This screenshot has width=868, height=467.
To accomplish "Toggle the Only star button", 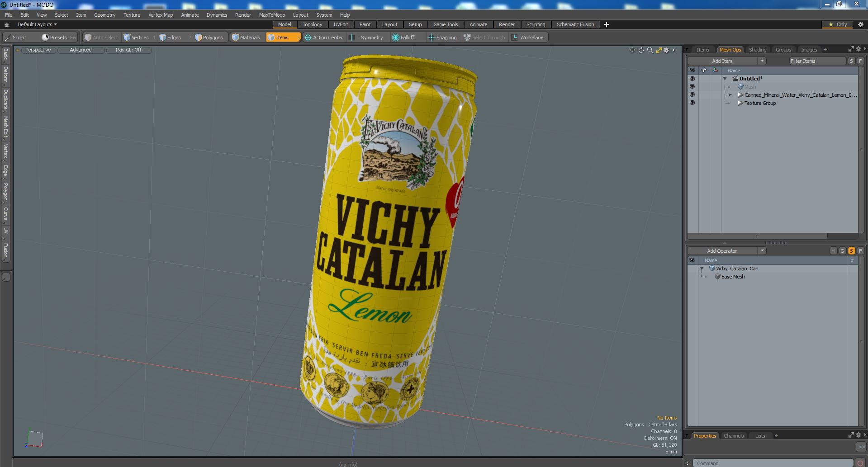I will (x=838, y=24).
